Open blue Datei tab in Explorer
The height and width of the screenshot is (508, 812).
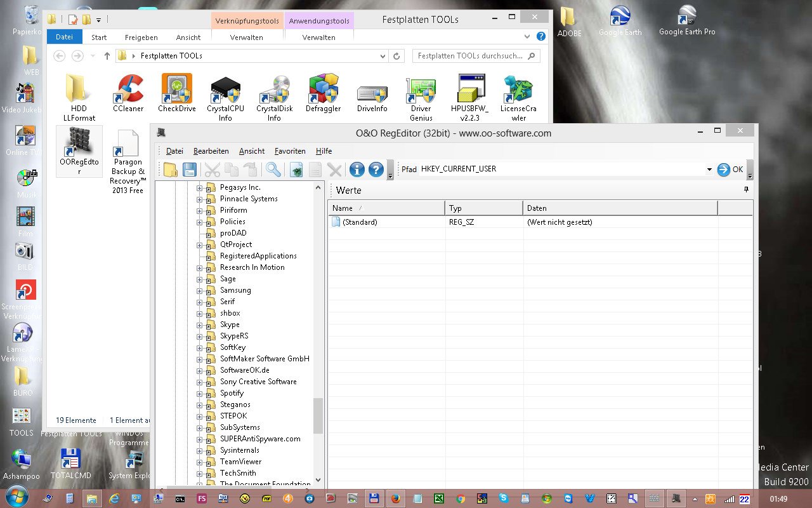pos(64,37)
